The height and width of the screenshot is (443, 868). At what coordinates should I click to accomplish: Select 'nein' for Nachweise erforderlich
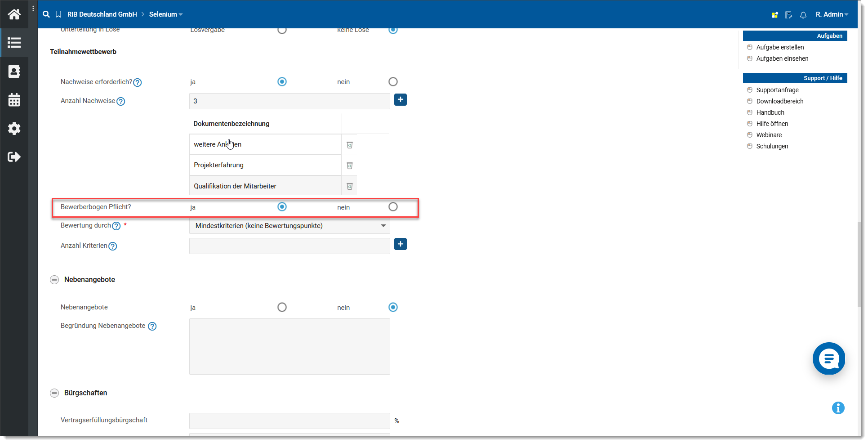click(x=393, y=82)
